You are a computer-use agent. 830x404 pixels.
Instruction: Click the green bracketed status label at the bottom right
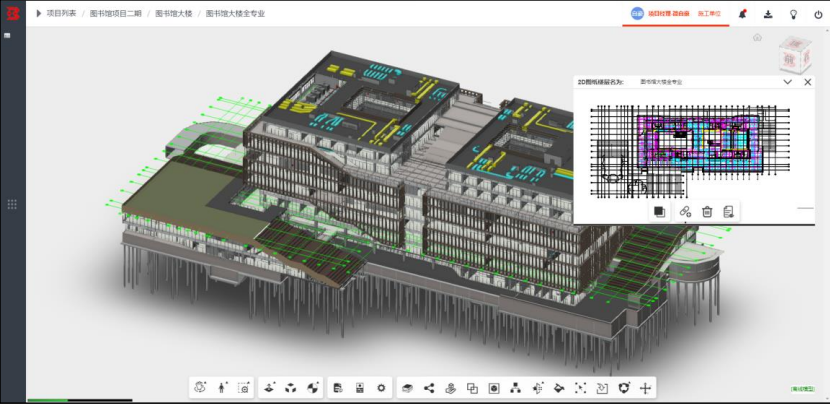click(803, 389)
